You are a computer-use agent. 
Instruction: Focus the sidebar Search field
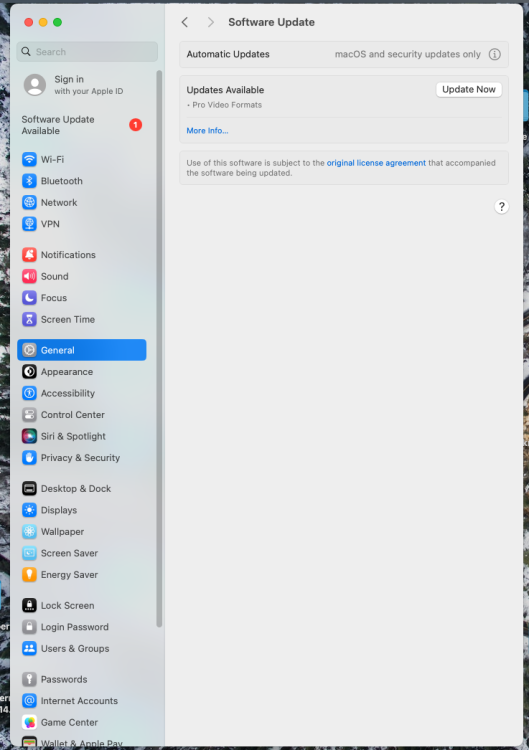[87, 52]
